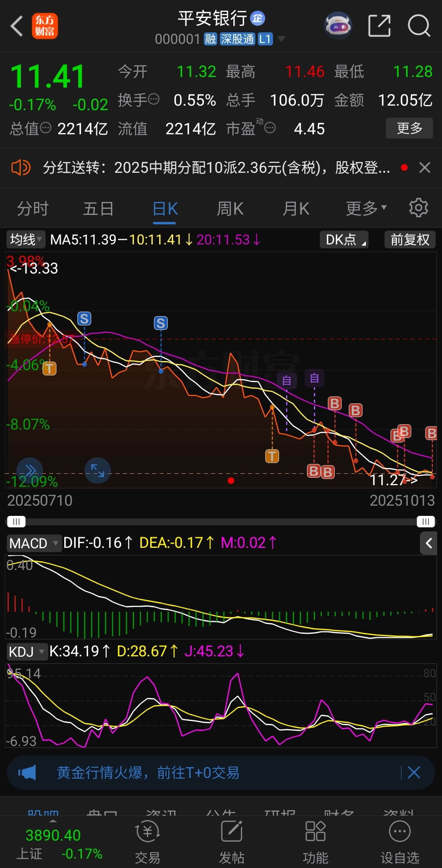Tap the share icon in the header
This screenshot has width=442, height=868.
coord(379,26)
